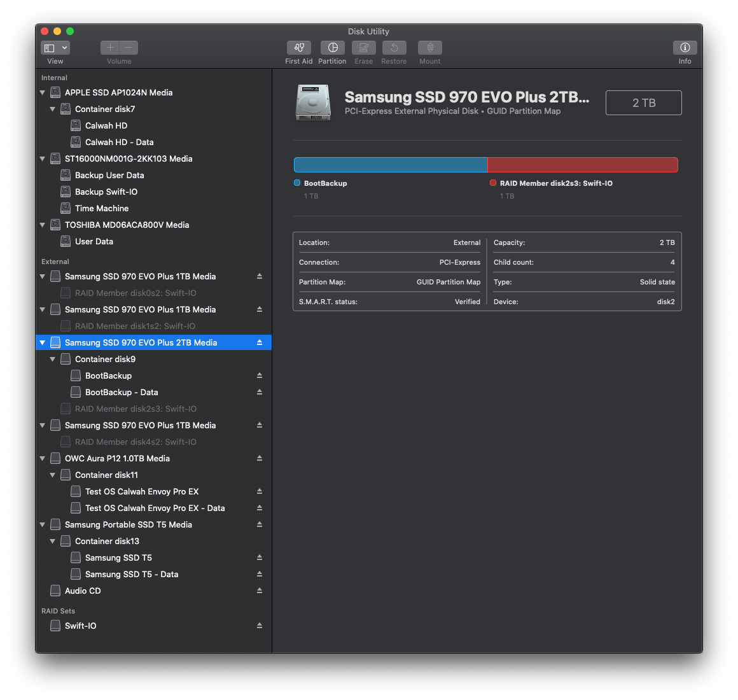
Task: Collapse the OWC Aura P12 1.0TB Media tree
Action: click(x=43, y=459)
